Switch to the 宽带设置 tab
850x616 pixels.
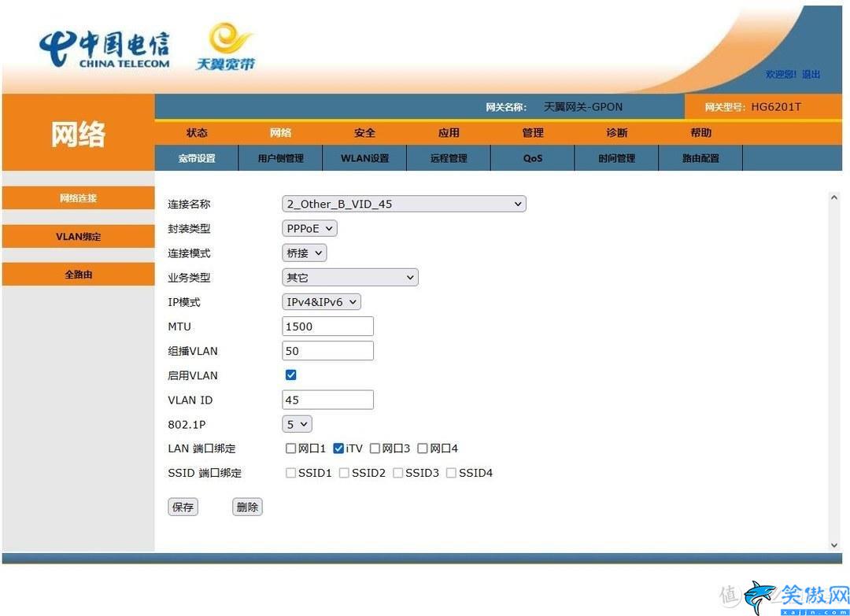(197, 158)
